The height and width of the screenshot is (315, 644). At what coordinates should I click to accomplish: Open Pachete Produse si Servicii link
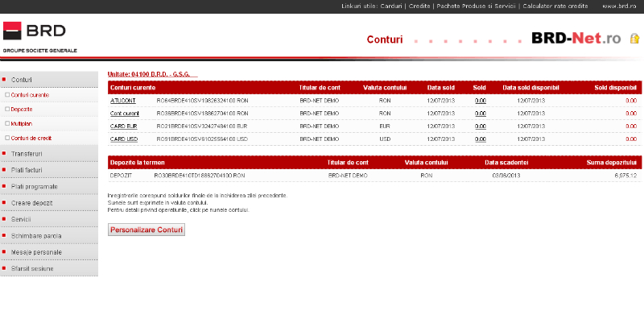(476, 6)
